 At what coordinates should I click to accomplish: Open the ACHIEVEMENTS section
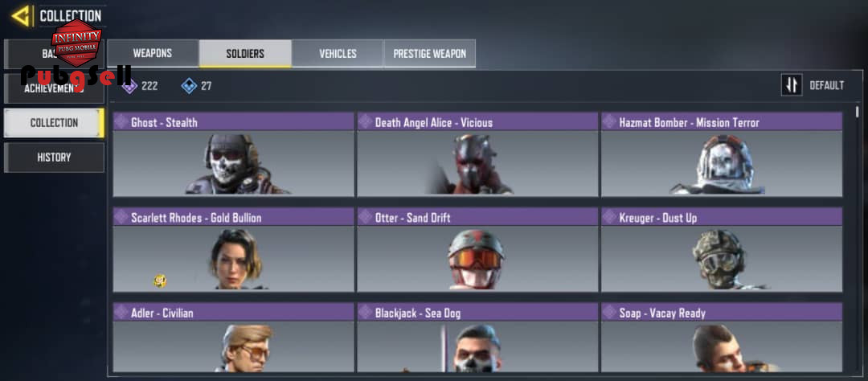tap(55, 88)
